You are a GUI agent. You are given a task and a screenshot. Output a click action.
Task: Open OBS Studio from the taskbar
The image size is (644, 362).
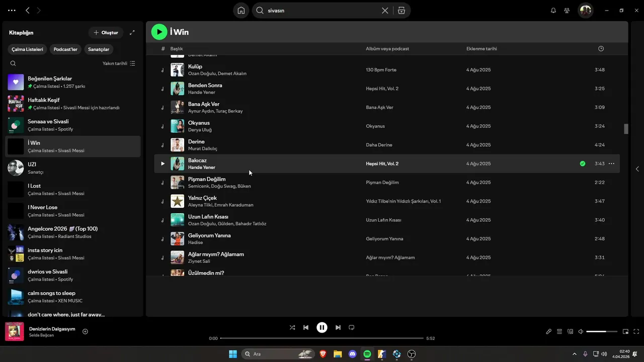coord(412,354)
